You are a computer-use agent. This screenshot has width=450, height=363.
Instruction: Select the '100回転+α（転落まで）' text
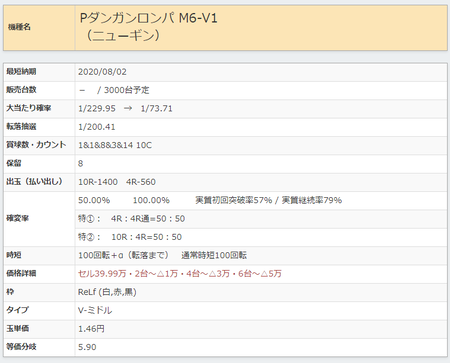[124, 255]
